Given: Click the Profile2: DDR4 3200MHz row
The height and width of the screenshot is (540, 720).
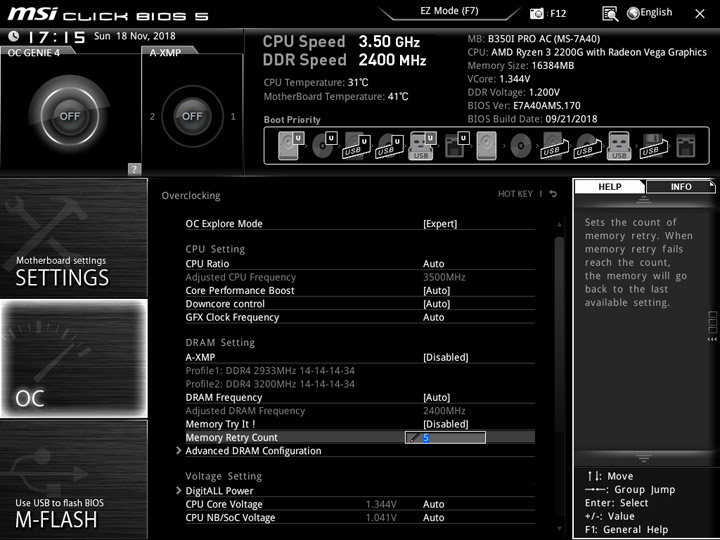Looking at the screenshot, I should pyautogui.click(x=270, y=384).
